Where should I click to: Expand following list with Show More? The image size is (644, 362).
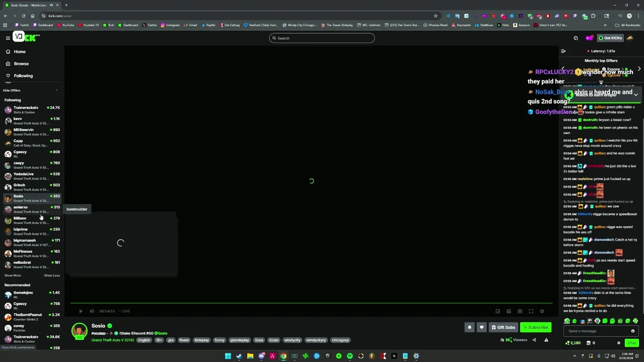(13, 275)
